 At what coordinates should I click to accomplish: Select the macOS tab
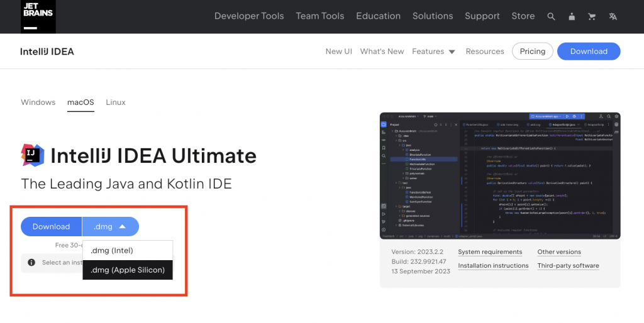(x=80, y=102)
